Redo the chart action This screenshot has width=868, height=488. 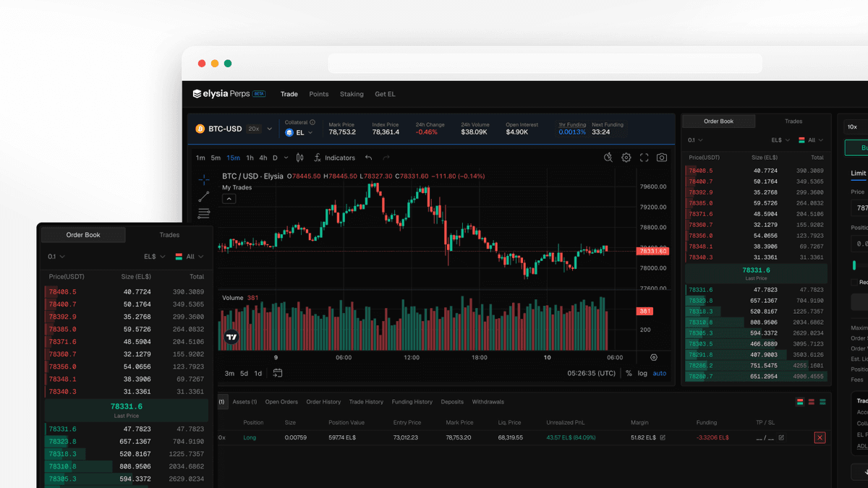(x=386, y=158)
